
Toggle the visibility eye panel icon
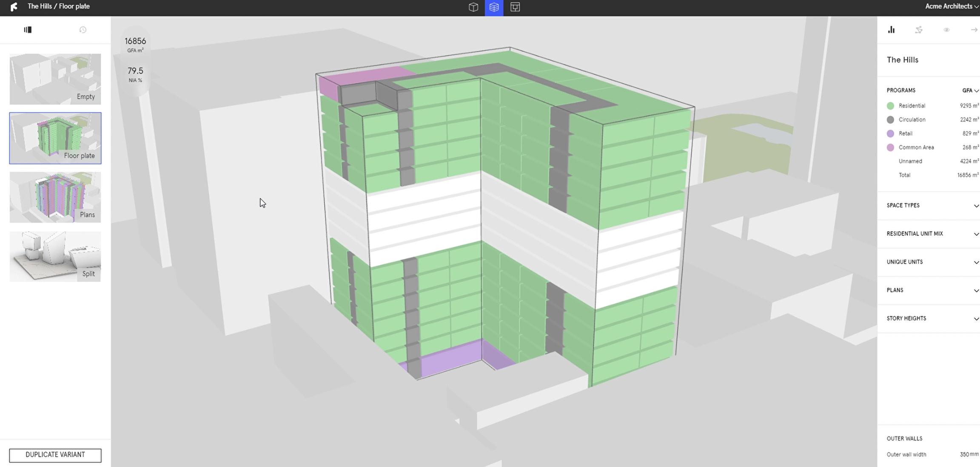[x=946, y=30]
